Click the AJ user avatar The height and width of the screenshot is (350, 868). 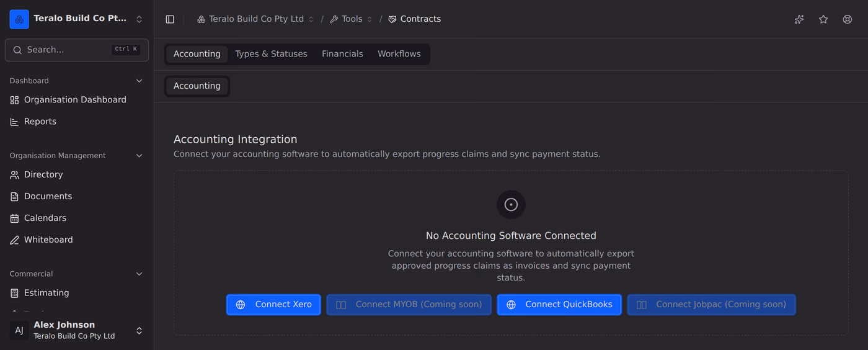point(19,331)
